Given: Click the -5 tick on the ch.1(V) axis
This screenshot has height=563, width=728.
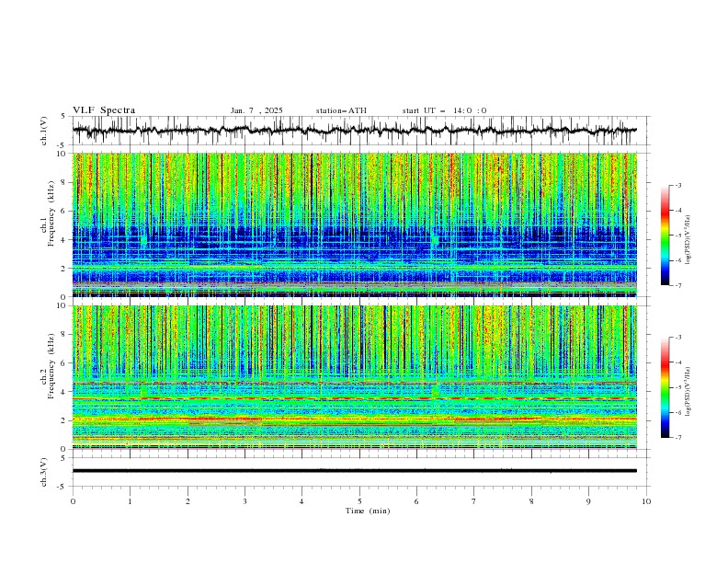Looking at the screenshot, I should (x=62, y=145).
